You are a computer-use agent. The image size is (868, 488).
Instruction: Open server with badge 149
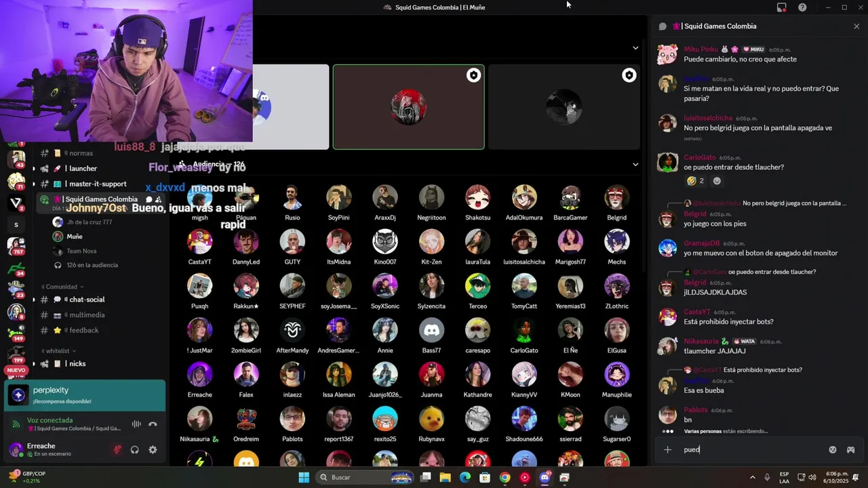pos(16,333)
